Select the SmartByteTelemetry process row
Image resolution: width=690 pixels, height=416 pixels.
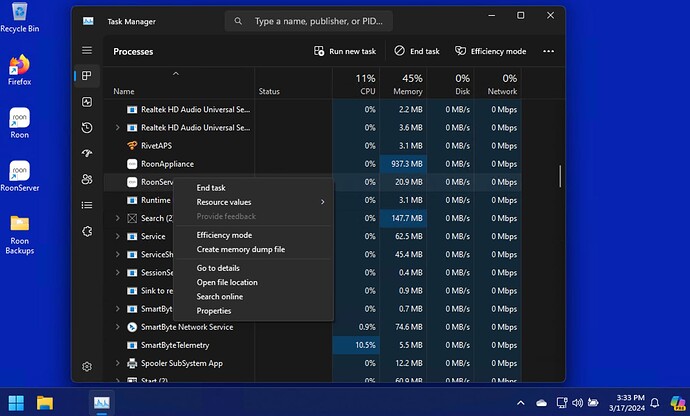click(313, 345)
